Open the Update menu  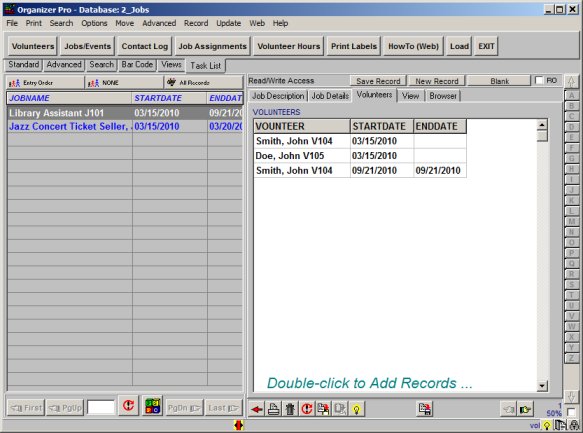pos(229,23)
